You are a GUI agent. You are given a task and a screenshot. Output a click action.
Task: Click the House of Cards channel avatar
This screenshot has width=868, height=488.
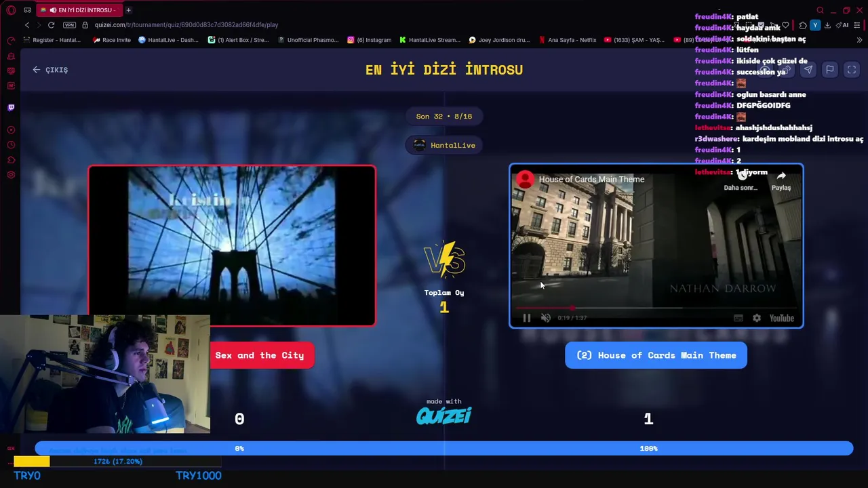tap(525, 179)
